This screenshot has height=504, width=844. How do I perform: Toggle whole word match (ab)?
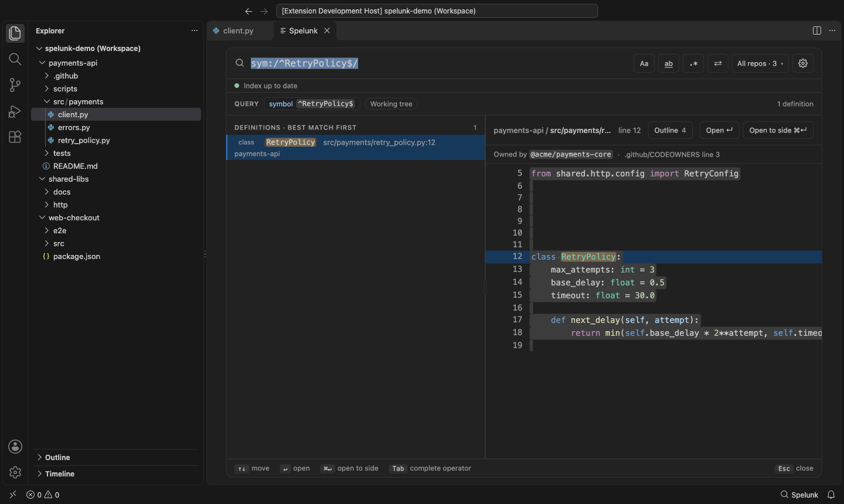pos(669,63)
